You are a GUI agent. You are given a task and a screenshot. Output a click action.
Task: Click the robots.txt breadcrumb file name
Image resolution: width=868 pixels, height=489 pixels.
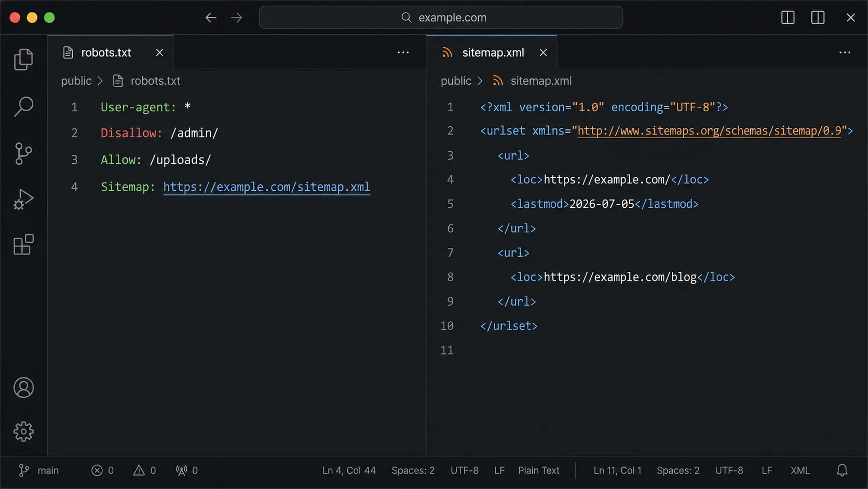(155, 81)
